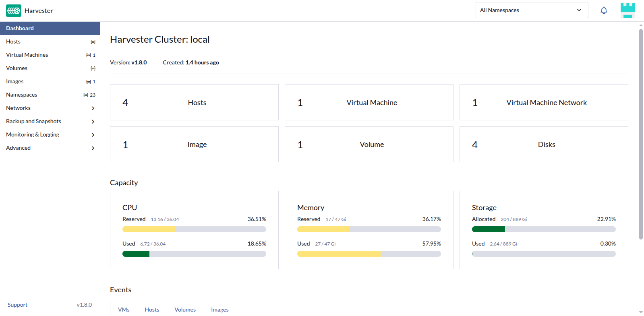Switch to the Hosts events tab
Viewport: 644px width, 316px height.
(x=152, y=310)
